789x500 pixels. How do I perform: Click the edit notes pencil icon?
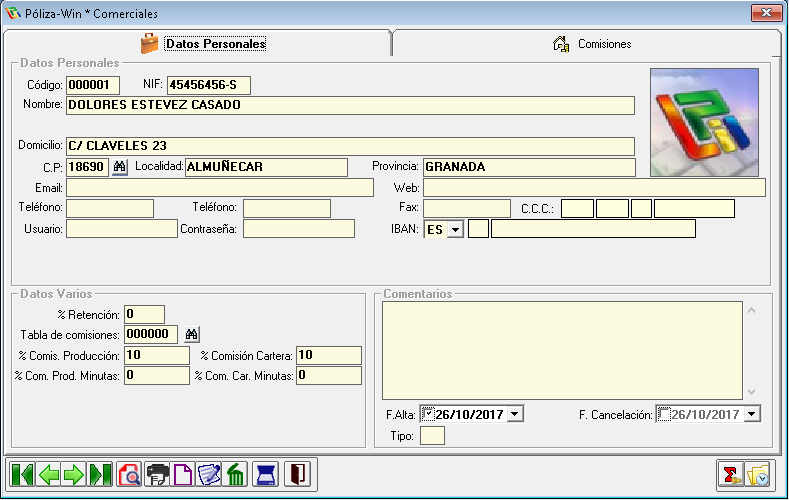209,474
